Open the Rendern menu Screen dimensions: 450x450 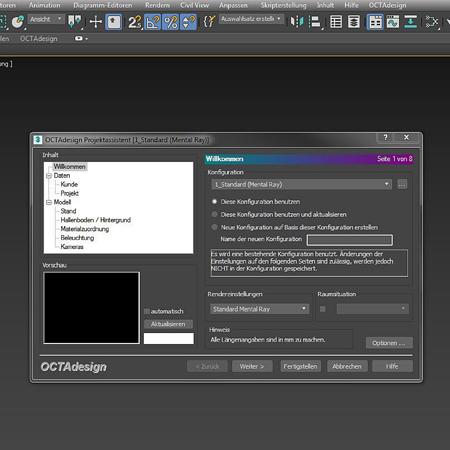tap(157, 5)
